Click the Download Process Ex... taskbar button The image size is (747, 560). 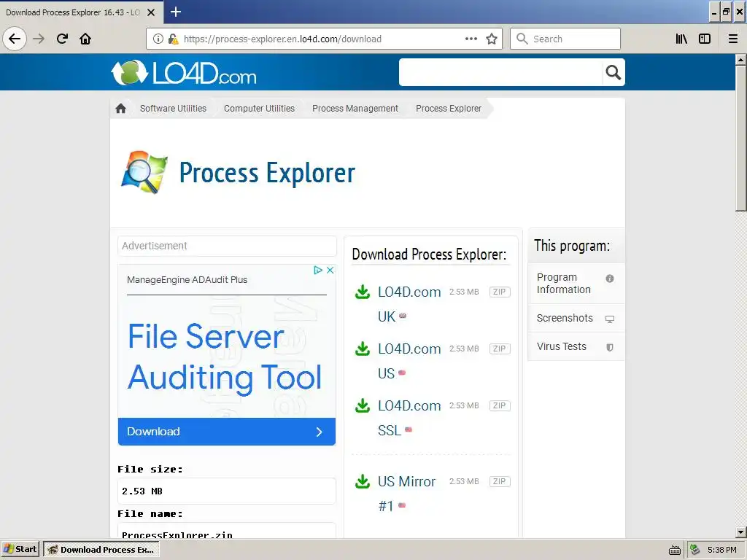pyautogui.click(x=101, y=550)
